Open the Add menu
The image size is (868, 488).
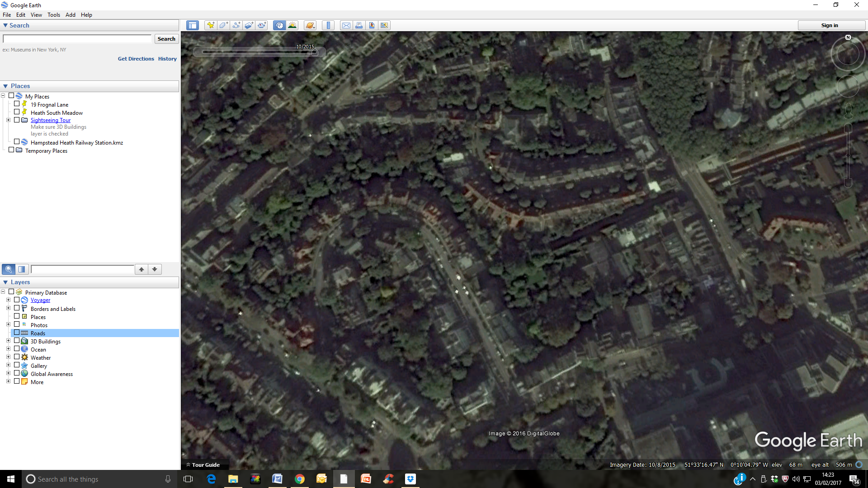(x=71, y=14)
